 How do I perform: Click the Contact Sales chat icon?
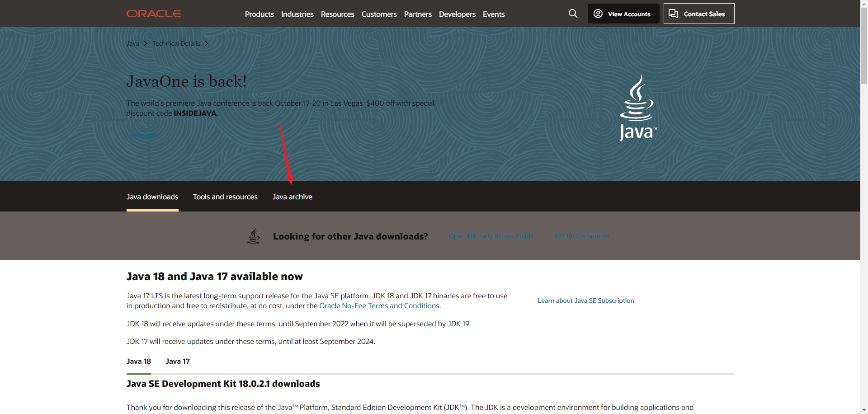[673, 14]
